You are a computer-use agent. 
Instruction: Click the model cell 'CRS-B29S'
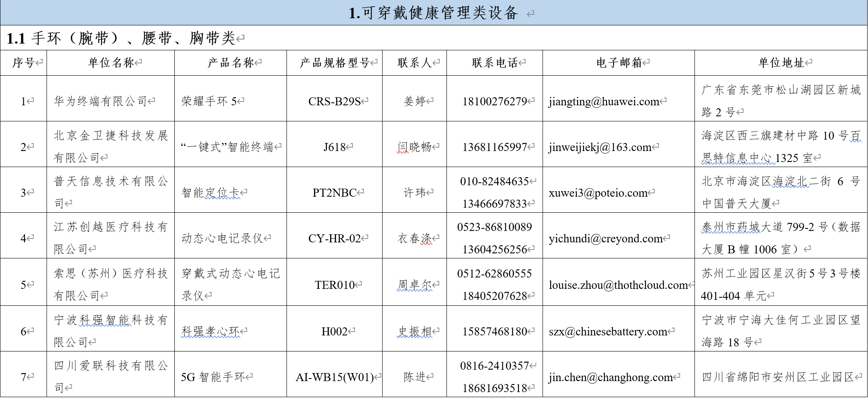pyautogui.click(x=335, y=102)
